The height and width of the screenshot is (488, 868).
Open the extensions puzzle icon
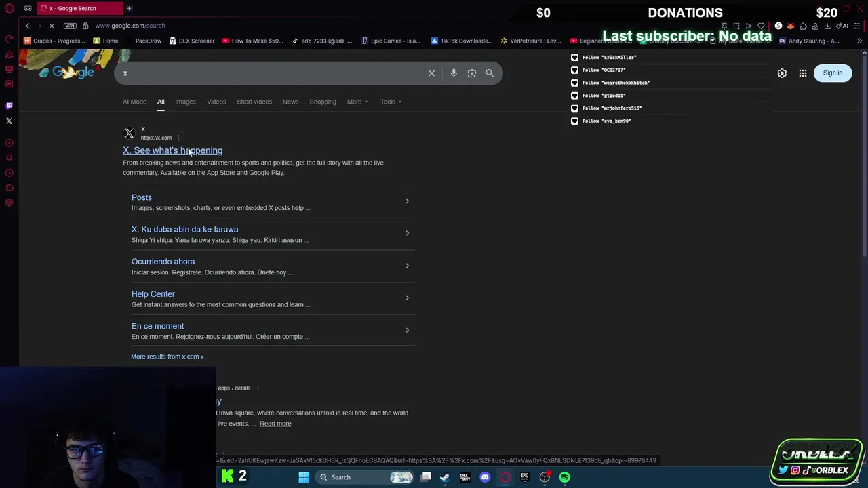(803, 26)
